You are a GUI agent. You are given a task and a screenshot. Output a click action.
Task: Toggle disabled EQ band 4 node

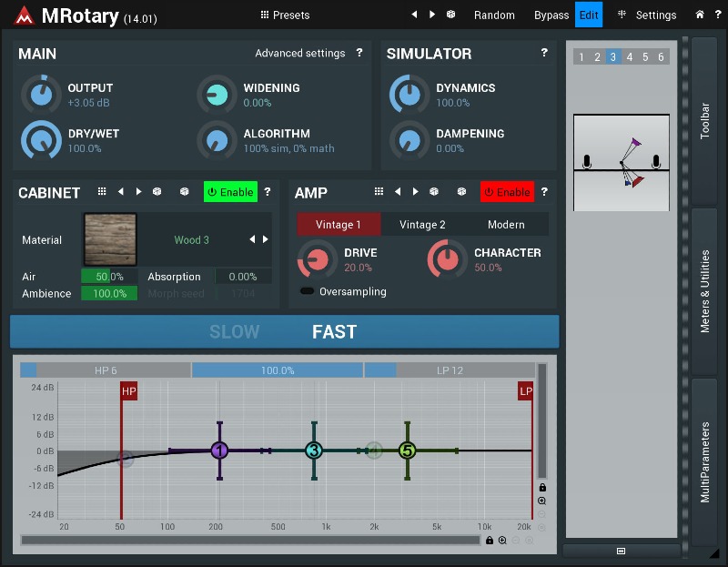[x=374, y=450]
